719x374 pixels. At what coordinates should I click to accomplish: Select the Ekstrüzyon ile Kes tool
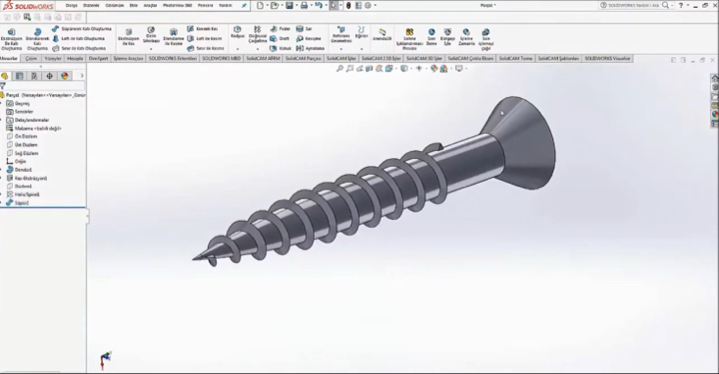(128, 37)
